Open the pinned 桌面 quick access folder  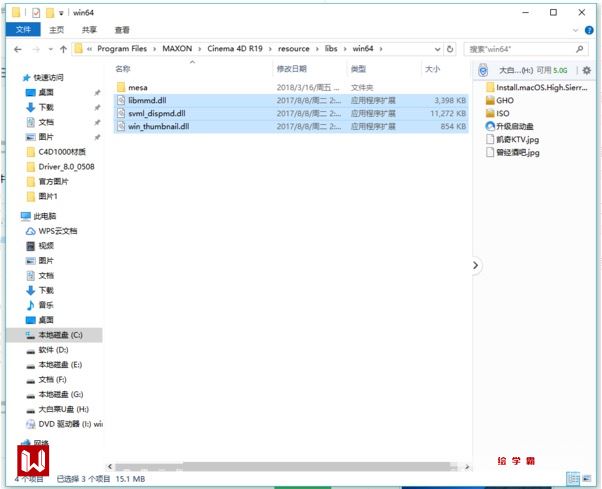point(40,93)
